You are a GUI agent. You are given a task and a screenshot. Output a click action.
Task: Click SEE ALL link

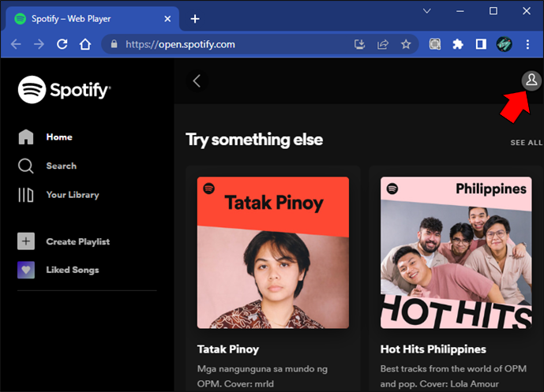526,143
